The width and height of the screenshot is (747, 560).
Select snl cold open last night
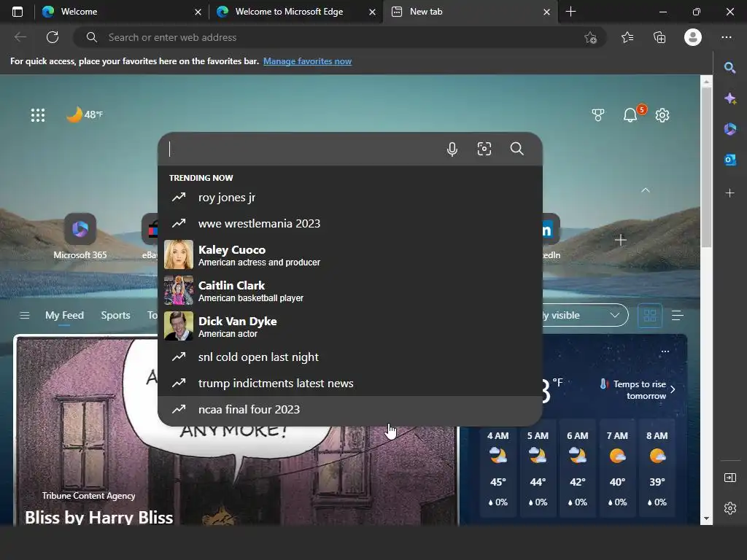point(349,357)
